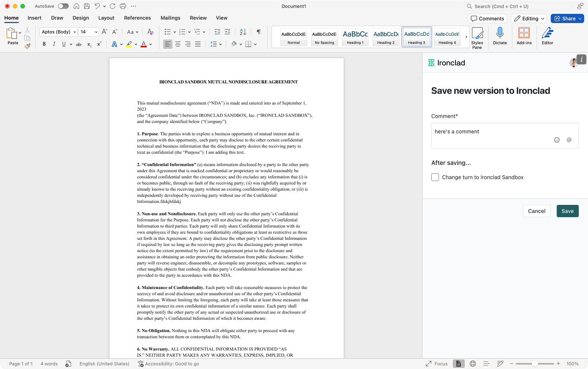Open bullet list options arrow
588x369 pixels.
175,32
